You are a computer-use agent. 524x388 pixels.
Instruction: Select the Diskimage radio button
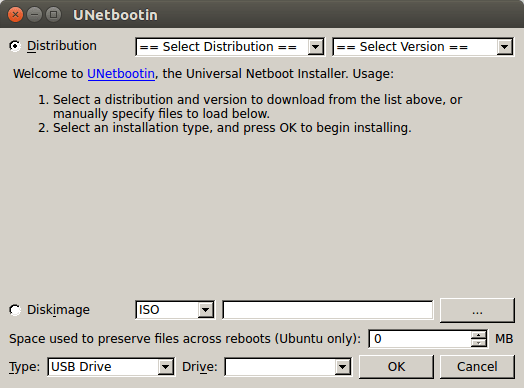(15, 310)
